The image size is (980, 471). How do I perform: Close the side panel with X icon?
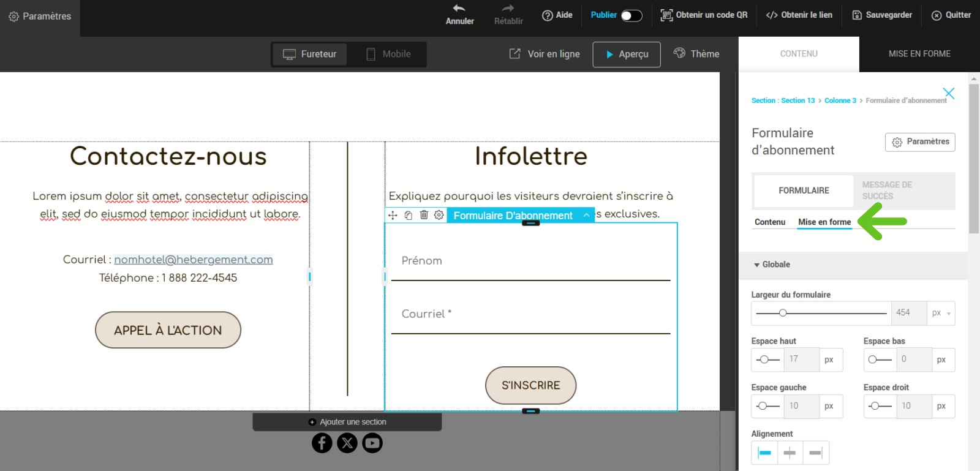click(x=949, y=93)
